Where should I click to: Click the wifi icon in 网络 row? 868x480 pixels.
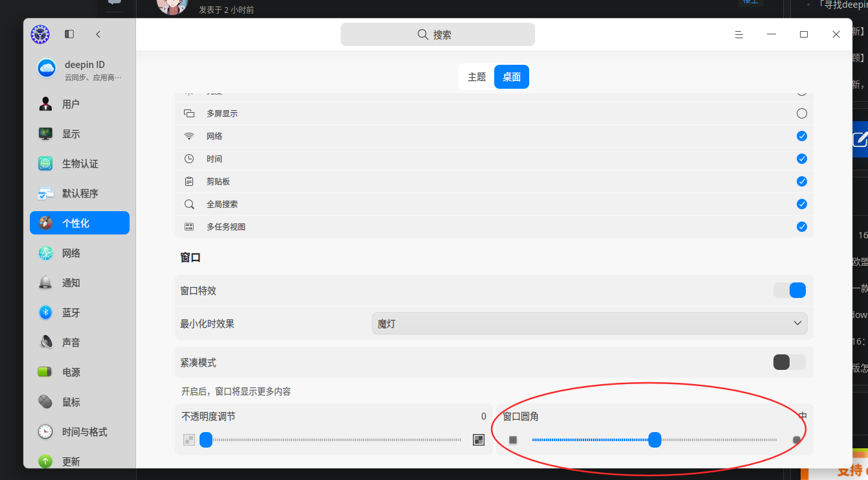[x=189, y=136]
